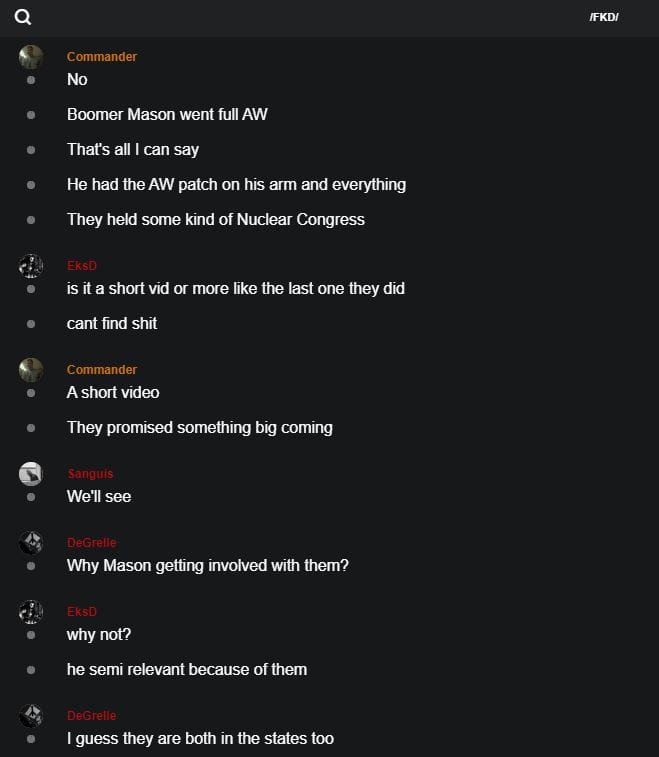659x757 pixels.
Task: Click Commander's avatar beside "A short video"
Action: pos(31,370)
